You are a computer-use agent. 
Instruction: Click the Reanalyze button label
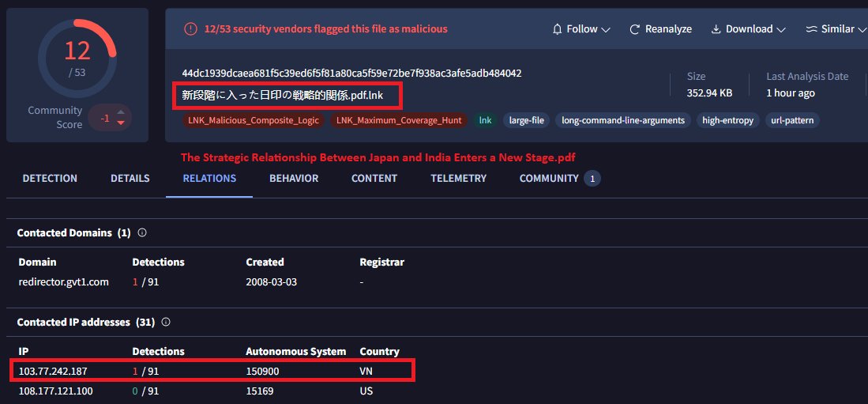668,28
